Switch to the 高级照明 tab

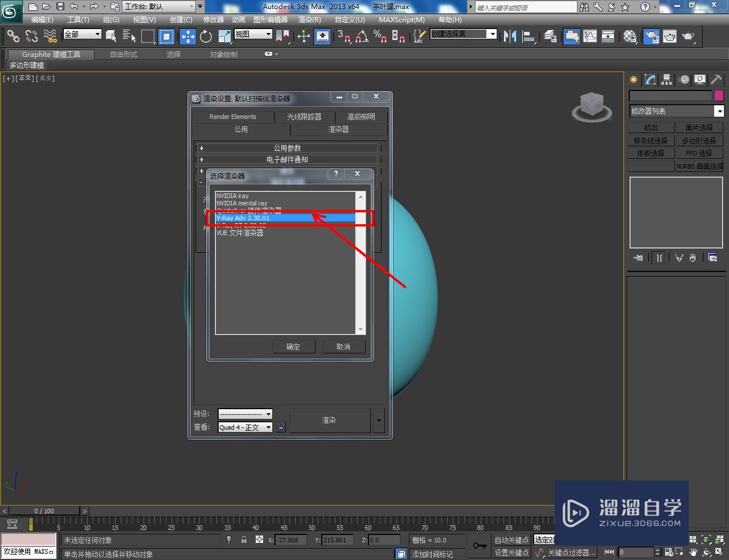[x=361, y=117]
